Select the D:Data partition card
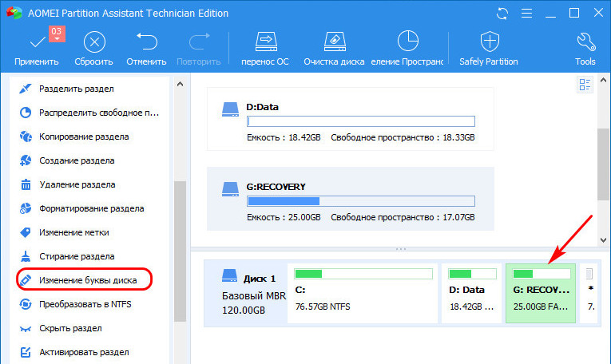This screenshot has width=611, height=364. (x=351, y=119)
